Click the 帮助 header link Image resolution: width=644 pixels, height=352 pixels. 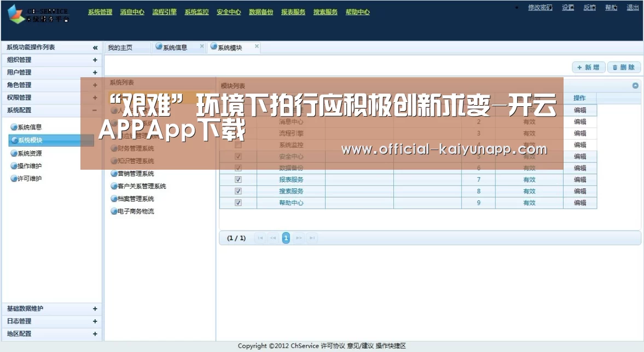(x=611, y=8)
